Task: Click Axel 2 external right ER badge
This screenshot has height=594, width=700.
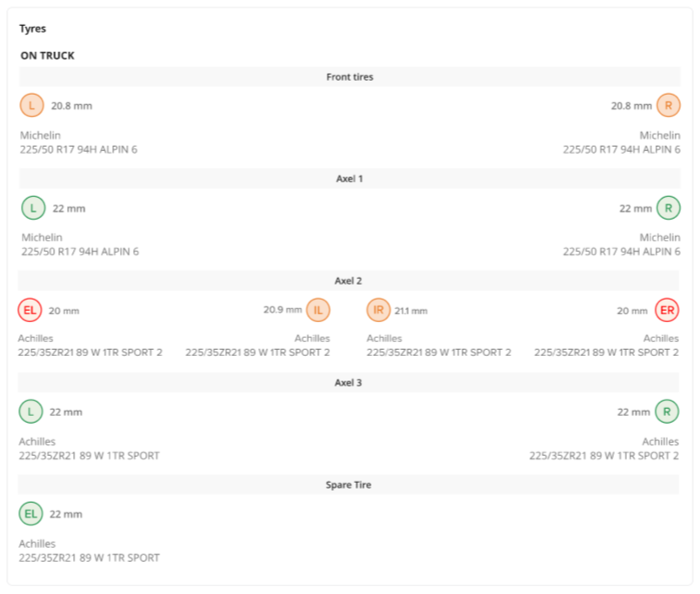Action: [668, 310]
